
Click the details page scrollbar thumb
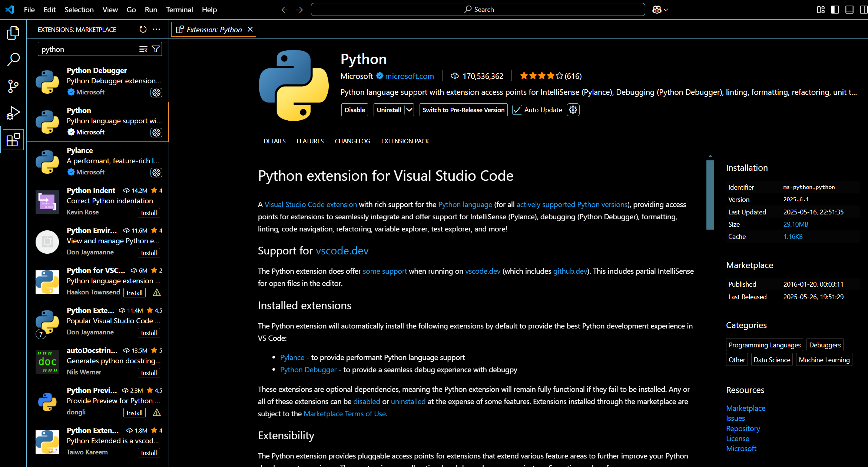[710, 194]
